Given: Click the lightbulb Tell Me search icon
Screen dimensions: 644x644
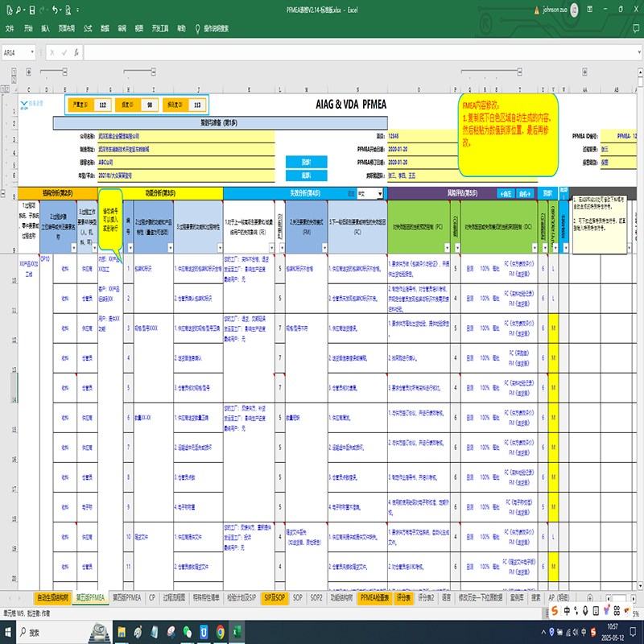Looking at the screenshot, I should click(197, 28).
